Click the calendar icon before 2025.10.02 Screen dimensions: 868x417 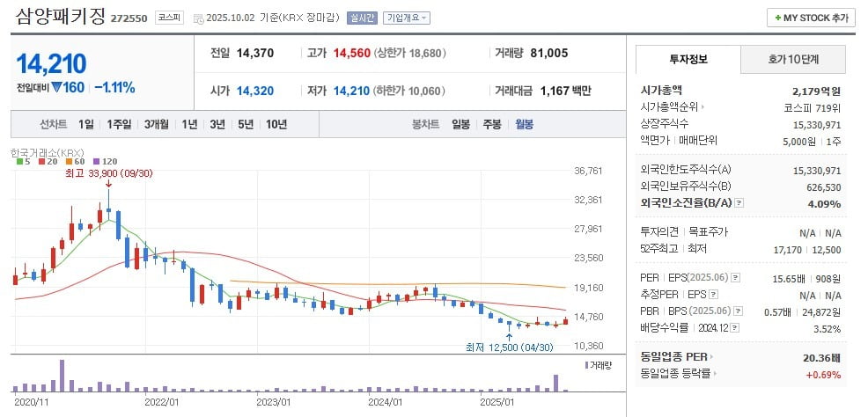(x=198, y=18)
